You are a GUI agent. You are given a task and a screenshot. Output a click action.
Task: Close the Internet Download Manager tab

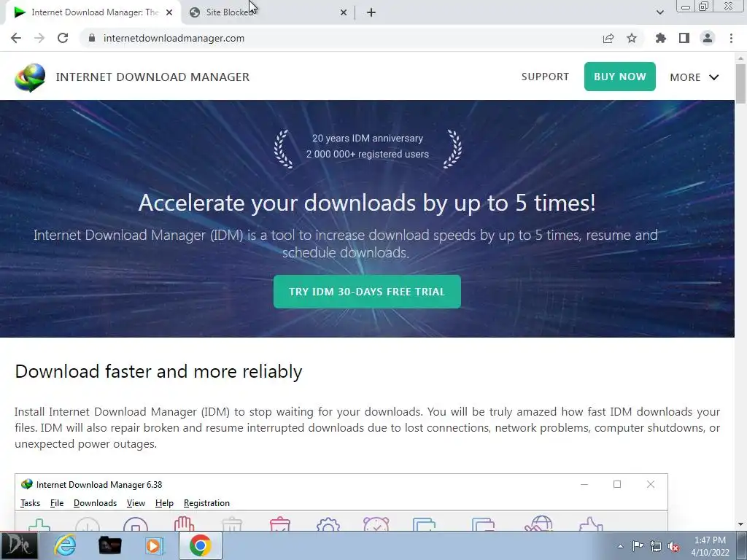(x=169, y=12)
